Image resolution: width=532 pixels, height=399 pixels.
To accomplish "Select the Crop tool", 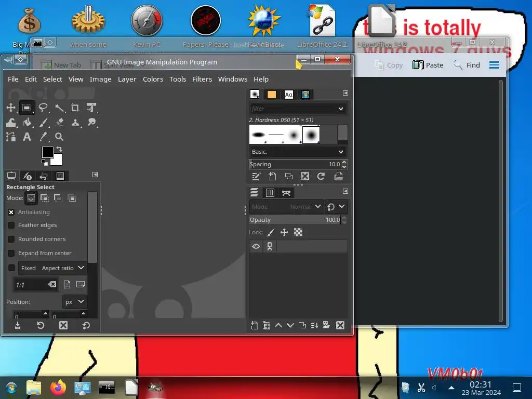I will pos(75,108).
